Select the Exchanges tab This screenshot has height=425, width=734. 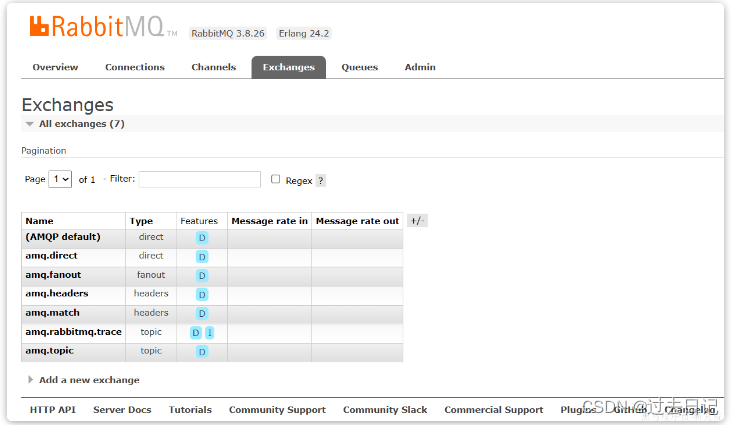[x=288, y=67]
